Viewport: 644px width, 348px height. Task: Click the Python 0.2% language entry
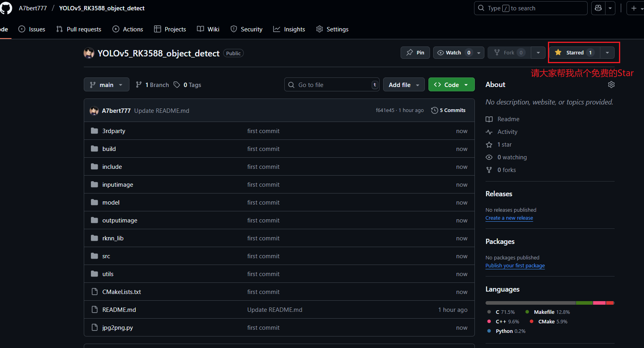507,331
